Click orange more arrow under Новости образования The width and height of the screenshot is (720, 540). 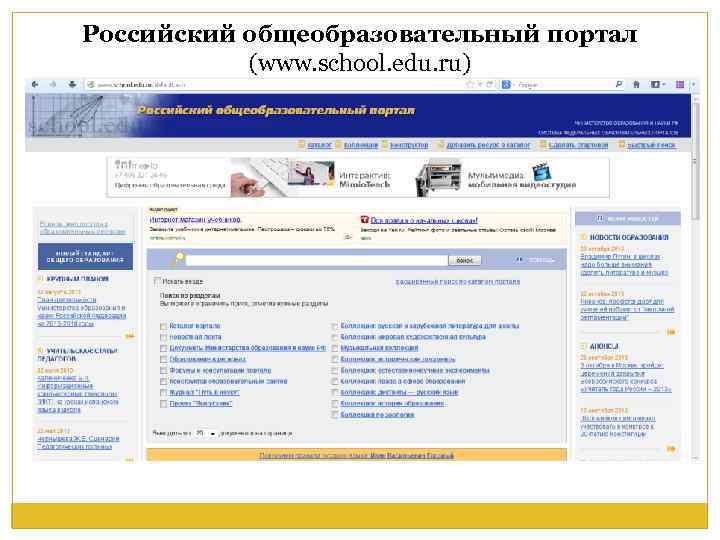[x=671, y=332]
